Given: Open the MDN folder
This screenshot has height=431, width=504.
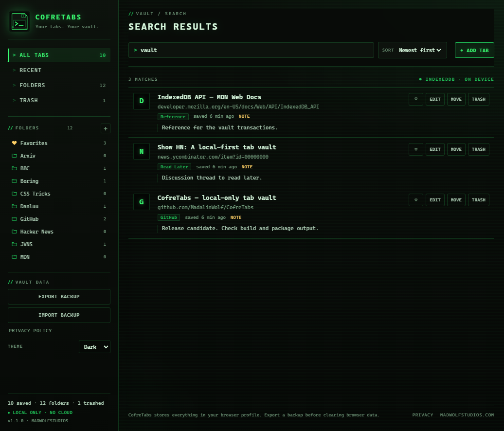Looking at the screenshot, I should tap(59, 257).
